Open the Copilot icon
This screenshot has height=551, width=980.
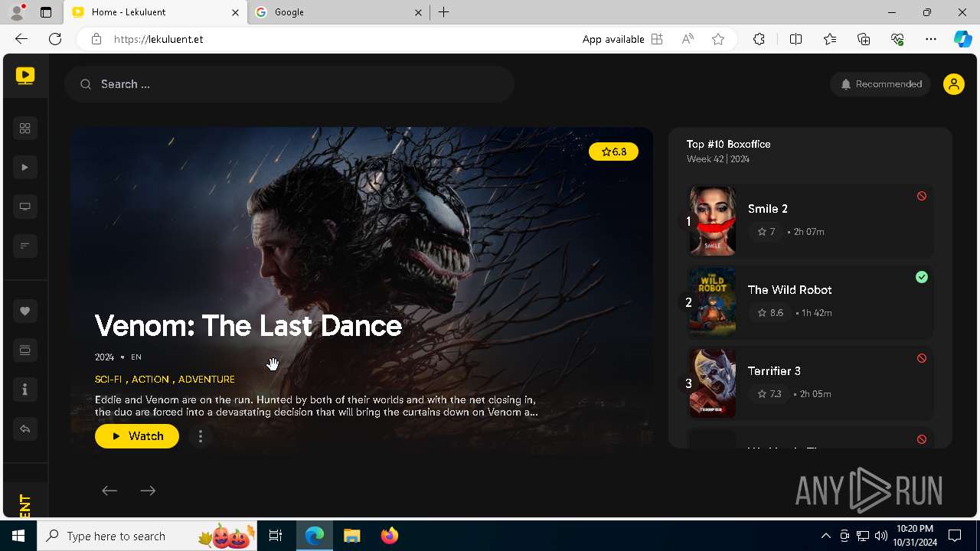[962, 39]
